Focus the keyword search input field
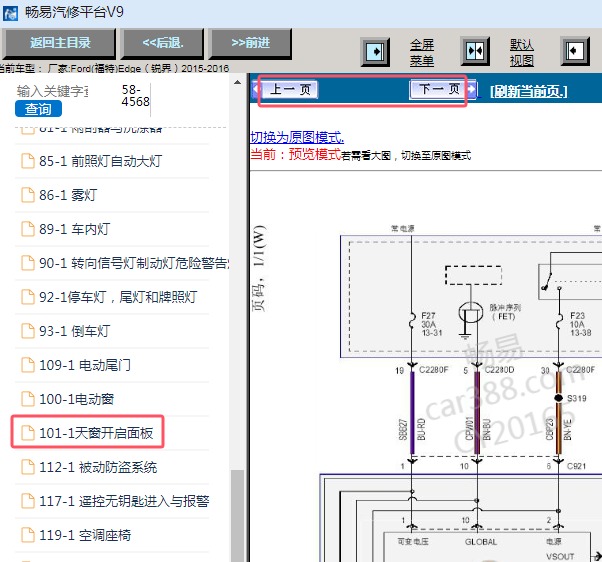Image resolution: width=602 pixels, height=562 pixels. tap(52, 91)
